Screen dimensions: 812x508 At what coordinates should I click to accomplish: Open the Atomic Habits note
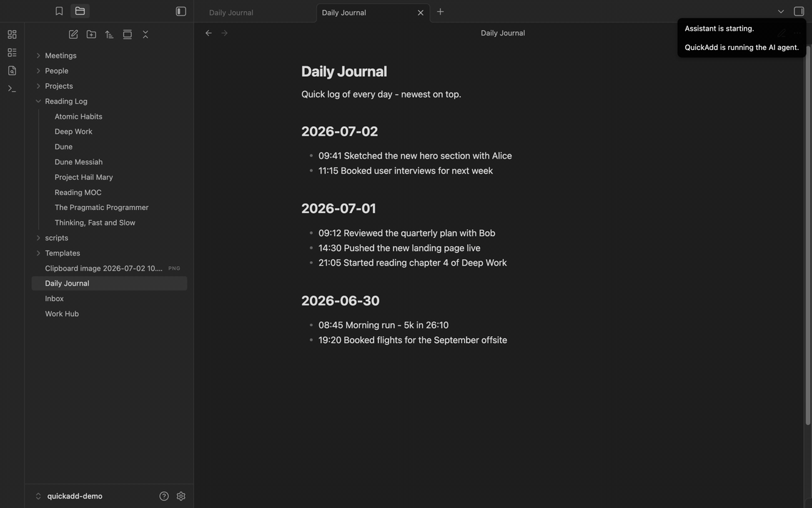tap(113, 116)
